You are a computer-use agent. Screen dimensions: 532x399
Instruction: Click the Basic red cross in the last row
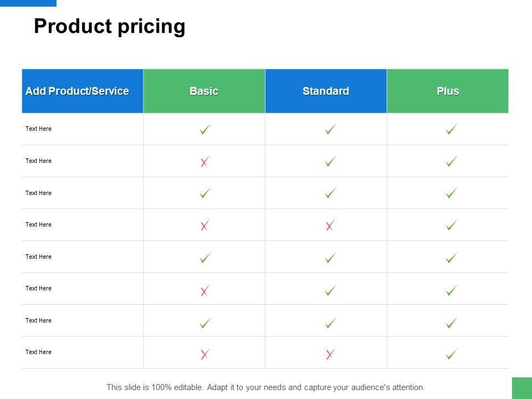point(204,354)
